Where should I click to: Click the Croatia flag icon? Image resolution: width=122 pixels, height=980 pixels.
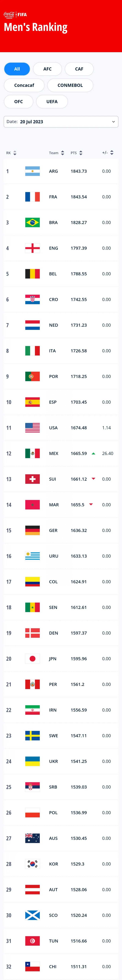[x=32, y=299]
